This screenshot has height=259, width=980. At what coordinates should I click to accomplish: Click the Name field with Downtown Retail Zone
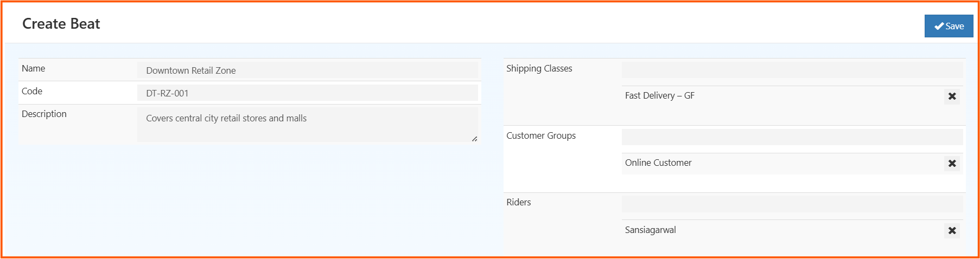tap(307, 70)
